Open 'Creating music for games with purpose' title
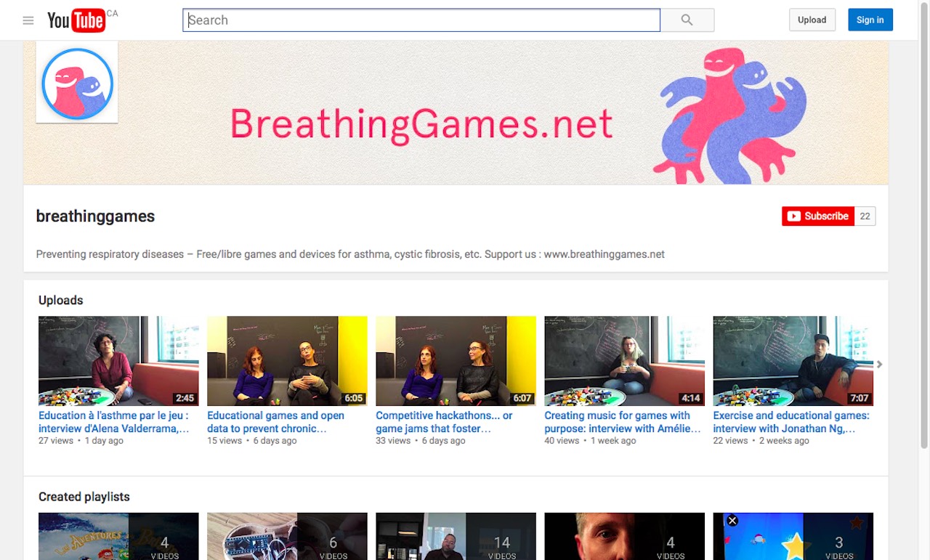Viewport: 930px width, 560px height. [623, 422]
